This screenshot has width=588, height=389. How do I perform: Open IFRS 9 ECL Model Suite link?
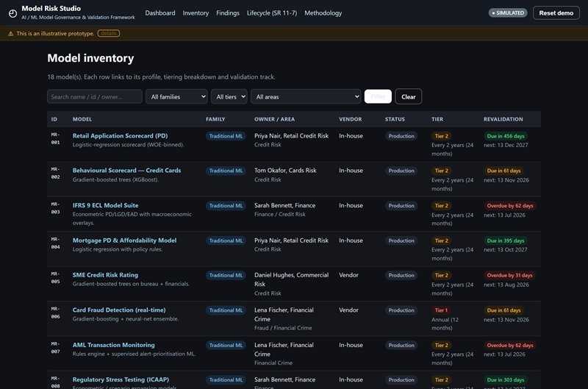click(x=105, y=206)
